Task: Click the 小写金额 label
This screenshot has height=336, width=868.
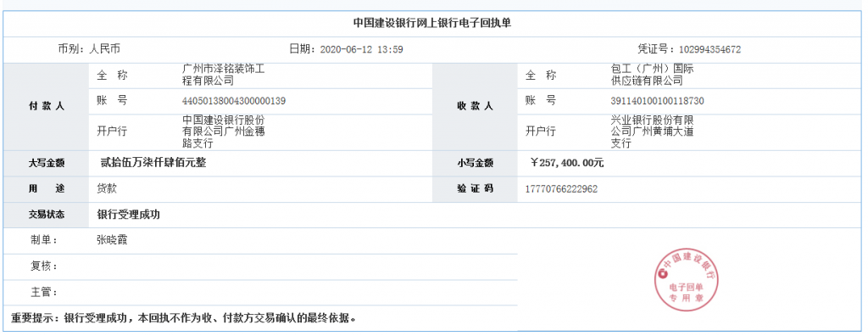Action: (475, 164)
